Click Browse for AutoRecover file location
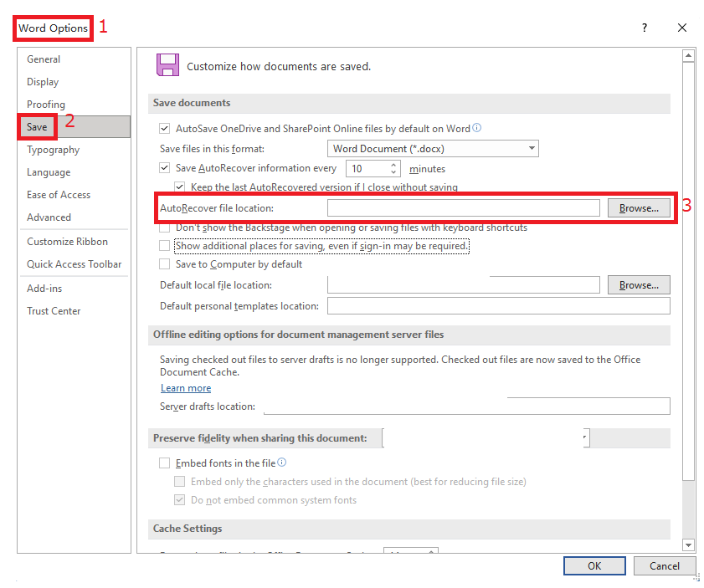Viewport: 704px width, 588px height. pyautogui.click(x=639, y=208)
